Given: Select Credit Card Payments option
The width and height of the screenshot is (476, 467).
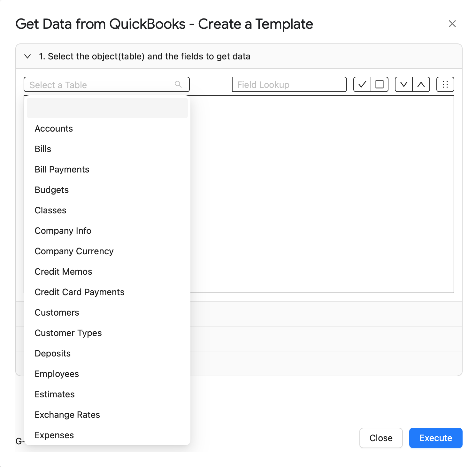Looking at the screenshot, I should pos(107,292).
